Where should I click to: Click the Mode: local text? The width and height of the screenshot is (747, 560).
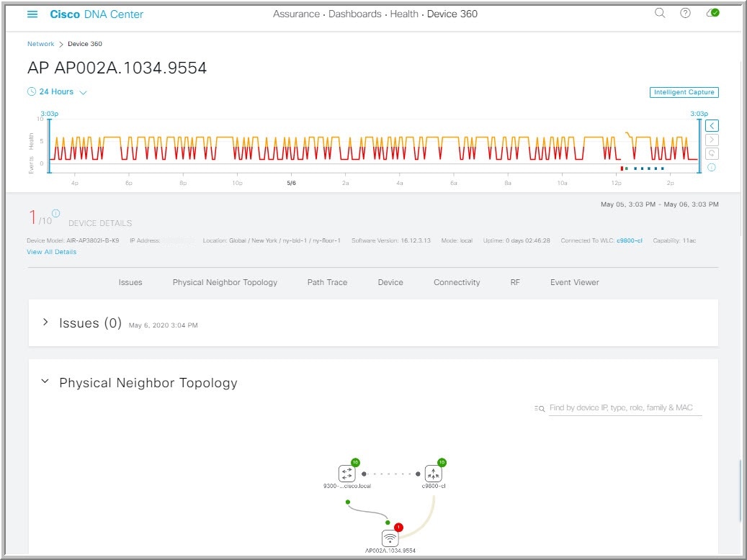(x=457, y=240)
